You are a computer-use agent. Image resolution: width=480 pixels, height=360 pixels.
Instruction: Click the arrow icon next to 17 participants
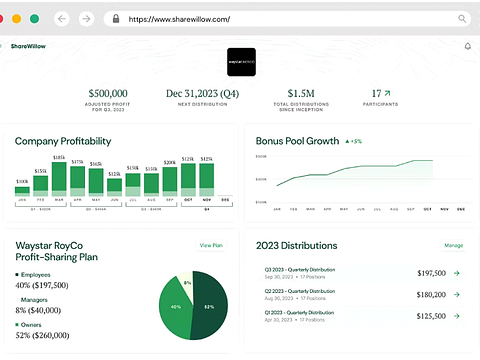tap(387, 93)
